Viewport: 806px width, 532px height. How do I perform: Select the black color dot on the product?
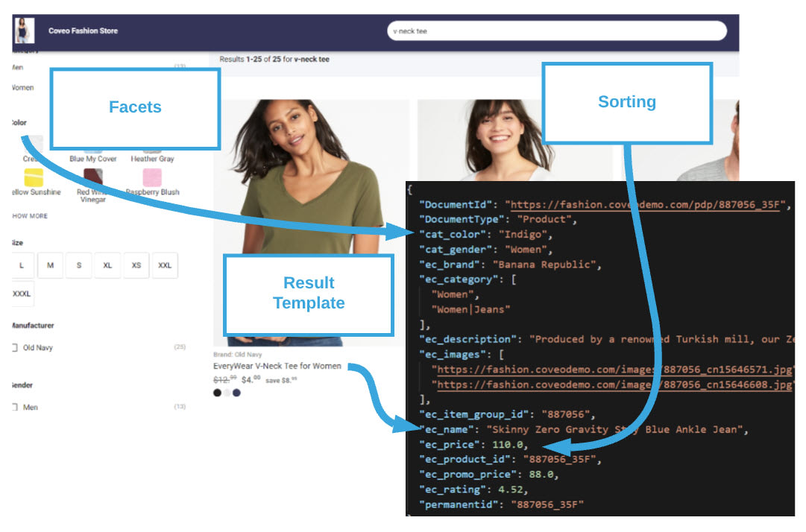coord(218,393)
